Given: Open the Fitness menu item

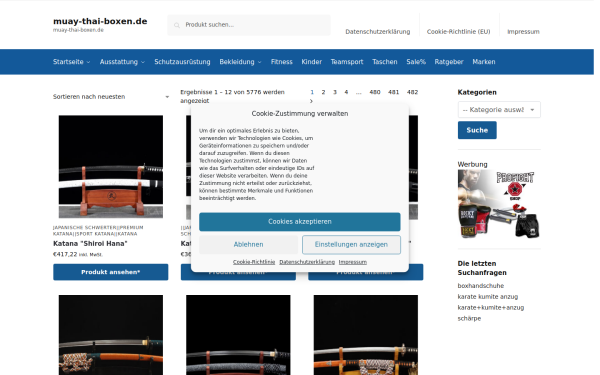Looking at the screenshot, I should click(281, 62).
